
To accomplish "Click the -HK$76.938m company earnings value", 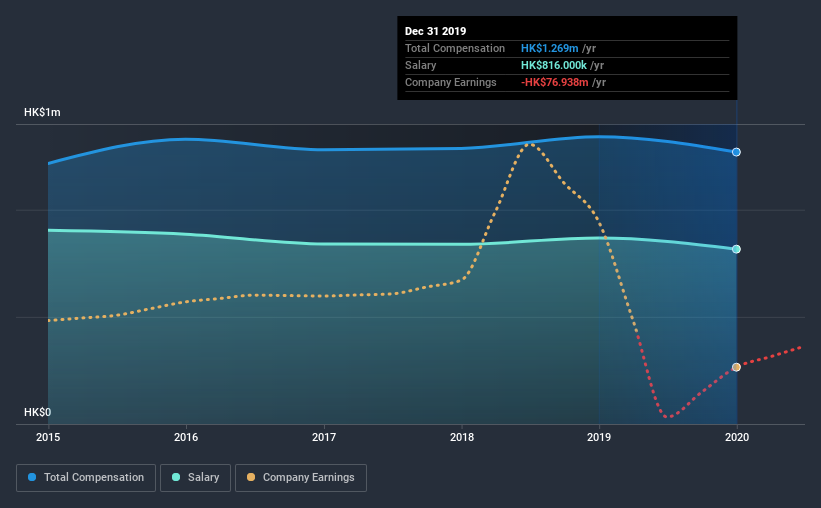I will [x=554, y=82].
